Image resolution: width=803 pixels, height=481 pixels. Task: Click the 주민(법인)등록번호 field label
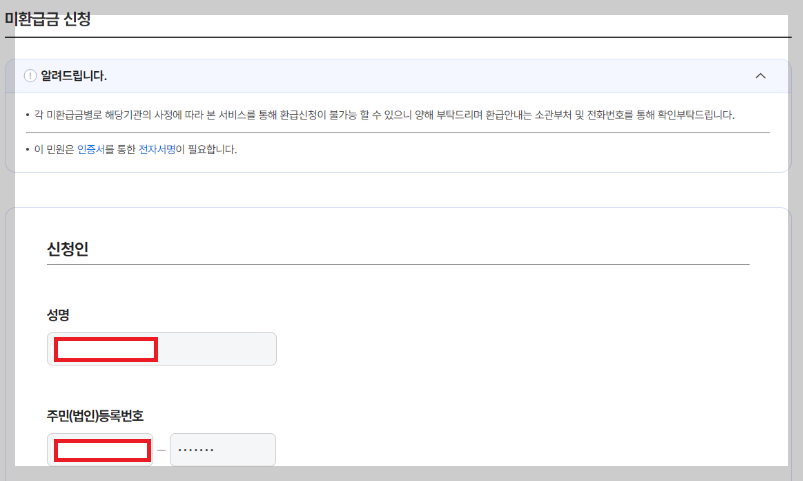(95, 415)
